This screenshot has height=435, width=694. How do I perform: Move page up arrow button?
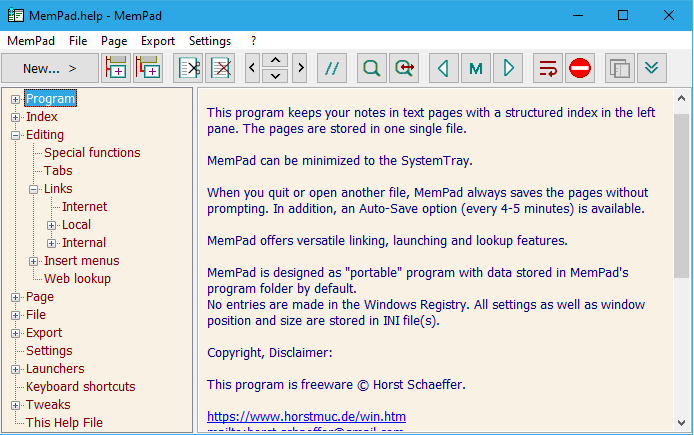(x=275, y=60)
